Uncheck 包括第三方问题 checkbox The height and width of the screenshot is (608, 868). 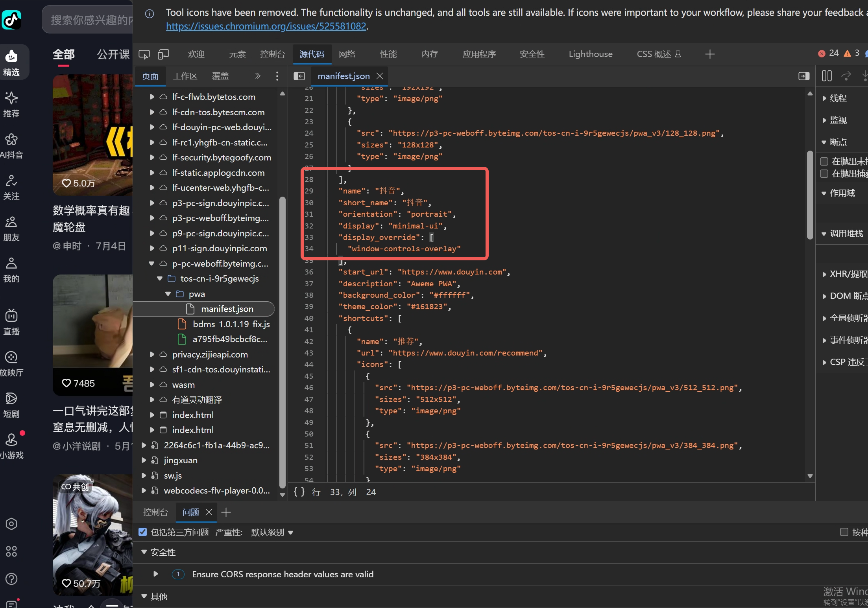[142, 532]
